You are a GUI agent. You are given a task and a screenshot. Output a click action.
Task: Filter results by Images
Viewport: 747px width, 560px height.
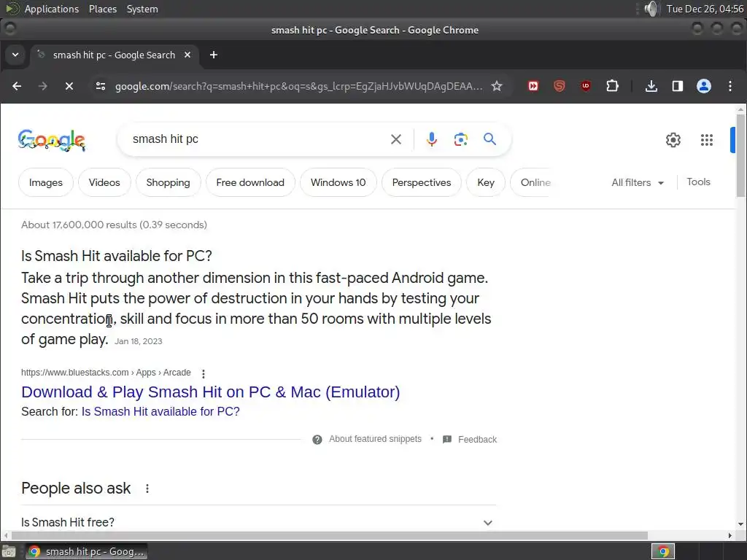pyautogui.click(x=46, y=182)
